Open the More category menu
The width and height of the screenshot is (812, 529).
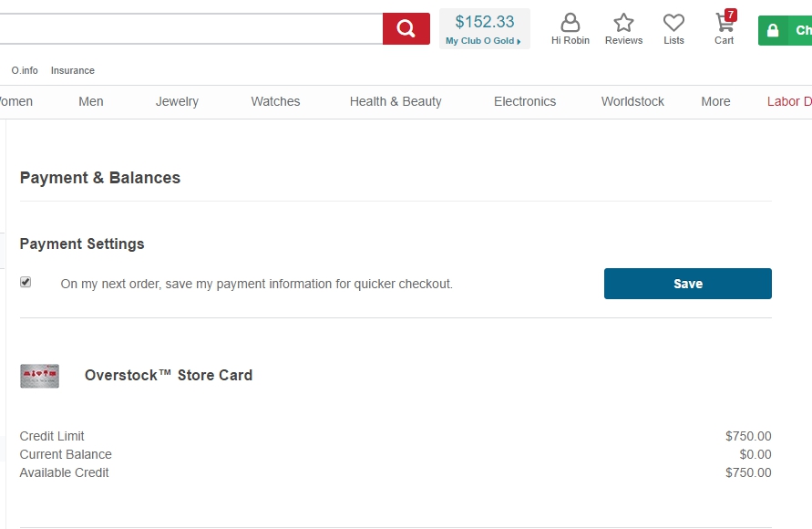[715, 101]
